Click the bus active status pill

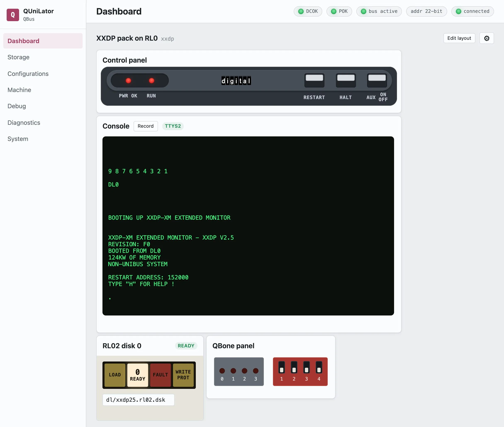tap(379, 11)
